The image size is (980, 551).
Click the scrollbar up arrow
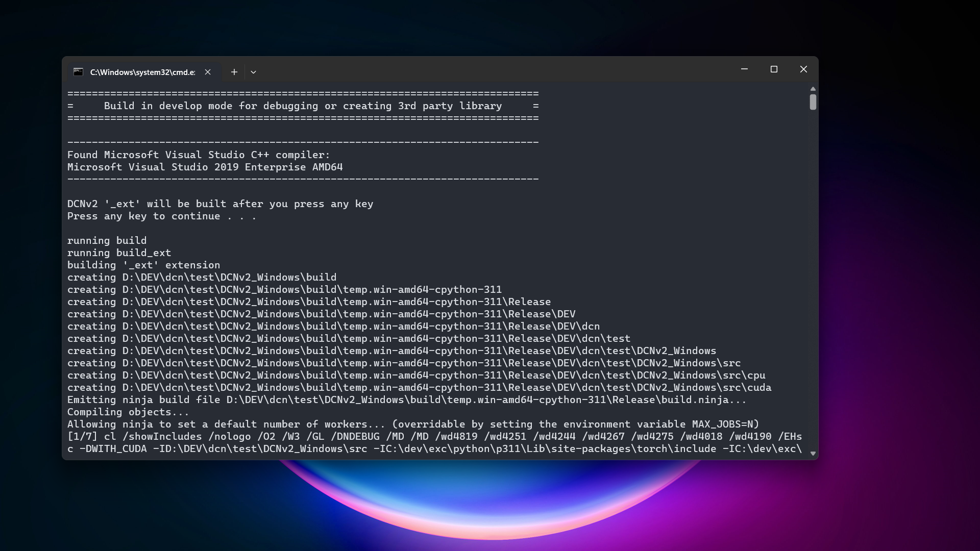coord(813,89)
